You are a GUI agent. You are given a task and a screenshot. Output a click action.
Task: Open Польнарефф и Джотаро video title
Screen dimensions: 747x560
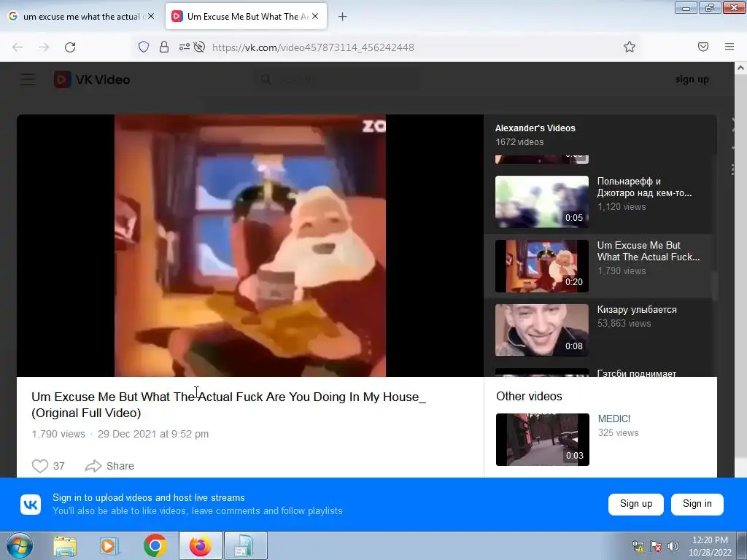click(644, 187)
